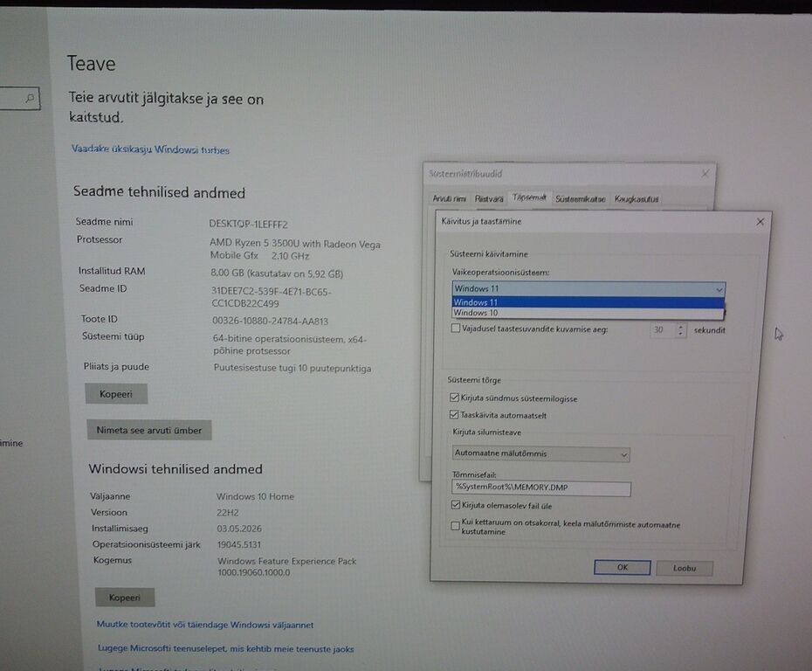Switch to the Täpsemalt tab
812x671 pixels.
pos(529,197)
